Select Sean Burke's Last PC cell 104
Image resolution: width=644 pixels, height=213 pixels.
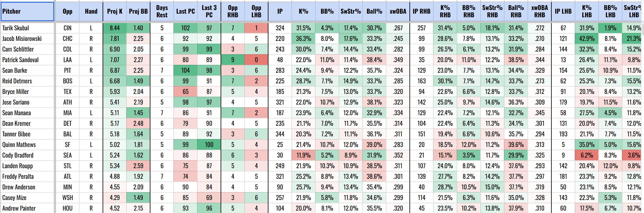click(186, 70)
